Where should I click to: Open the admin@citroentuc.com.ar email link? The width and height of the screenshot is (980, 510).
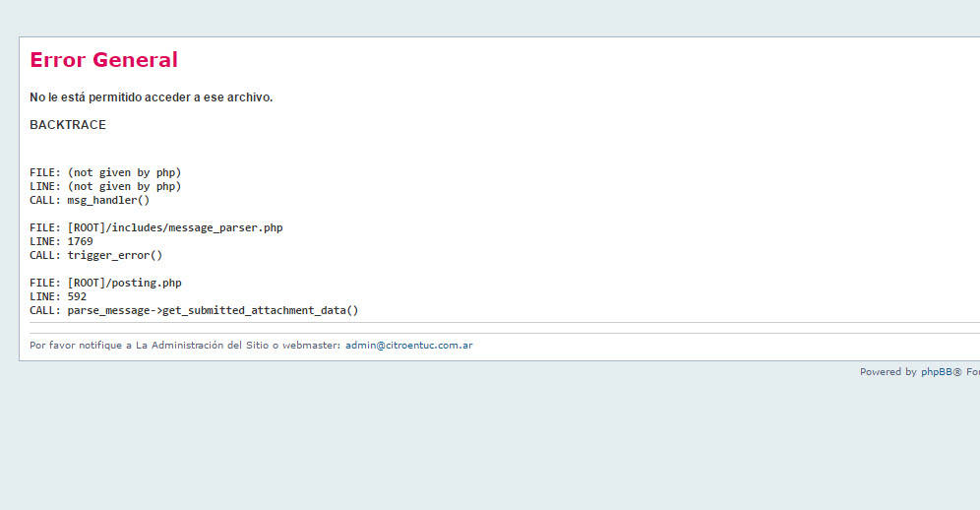pyautogui.click(x=408, y=346)
